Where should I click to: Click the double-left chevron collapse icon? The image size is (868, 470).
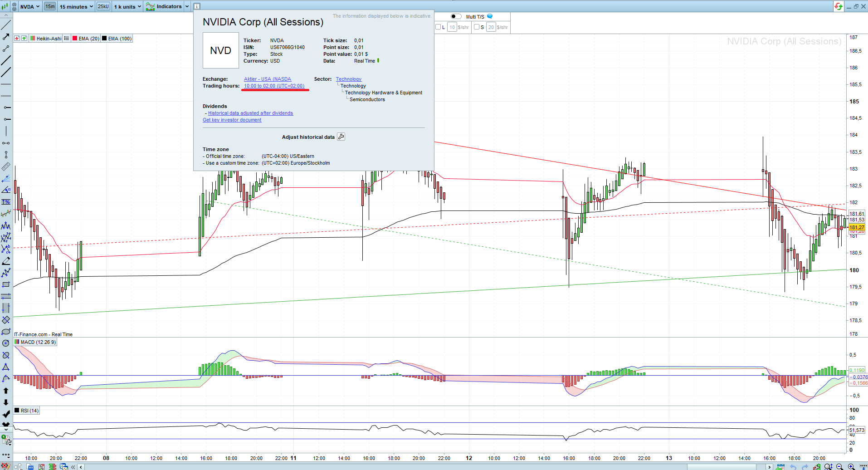[73, 466]
